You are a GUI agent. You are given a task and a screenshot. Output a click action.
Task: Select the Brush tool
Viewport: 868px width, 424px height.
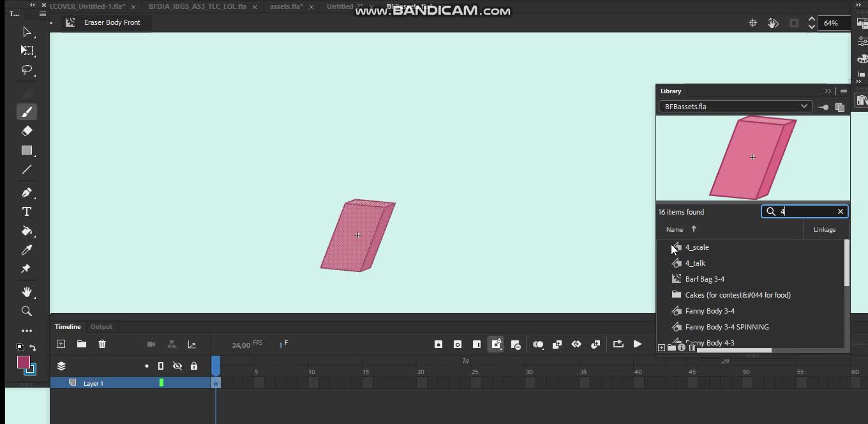click(x=27, y=112)
